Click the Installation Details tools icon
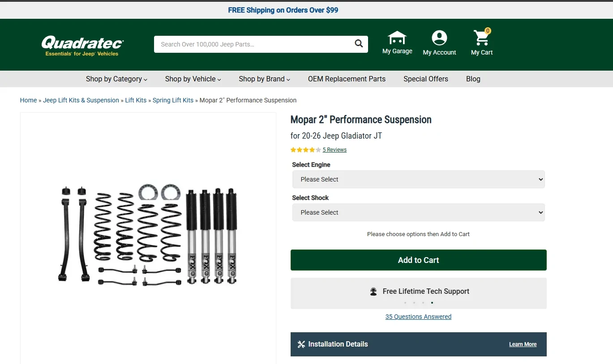 [301, 344]
